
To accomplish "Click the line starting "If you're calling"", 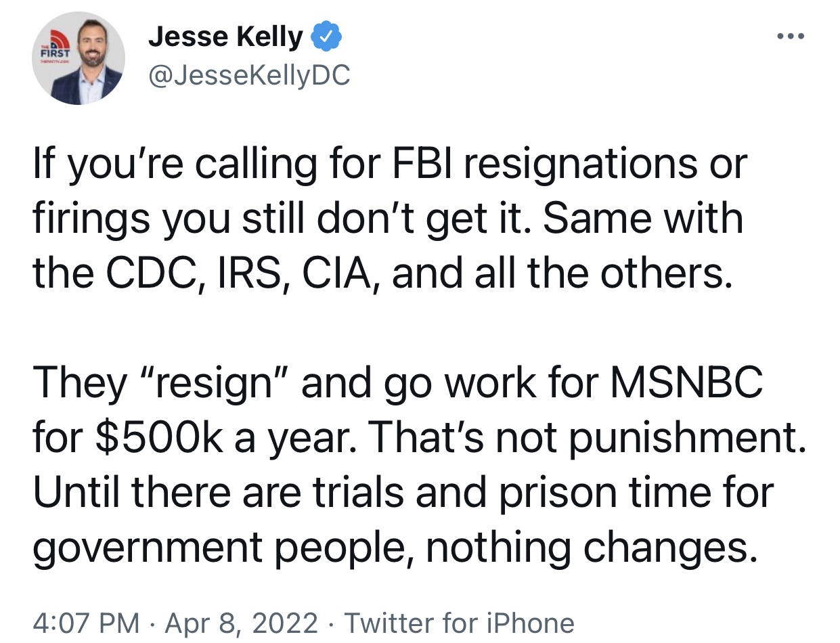I will click(390, 166).
